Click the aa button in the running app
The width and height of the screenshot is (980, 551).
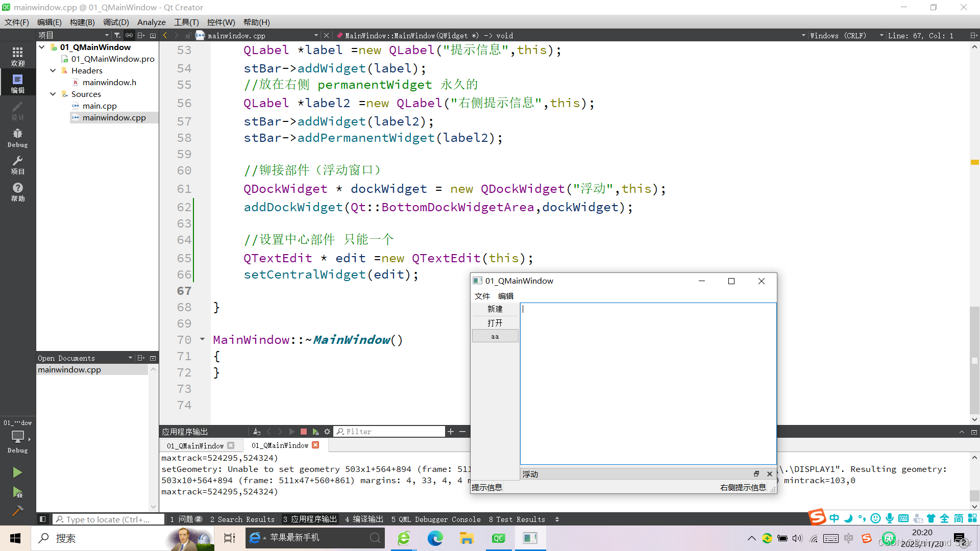tap(495, 336)
